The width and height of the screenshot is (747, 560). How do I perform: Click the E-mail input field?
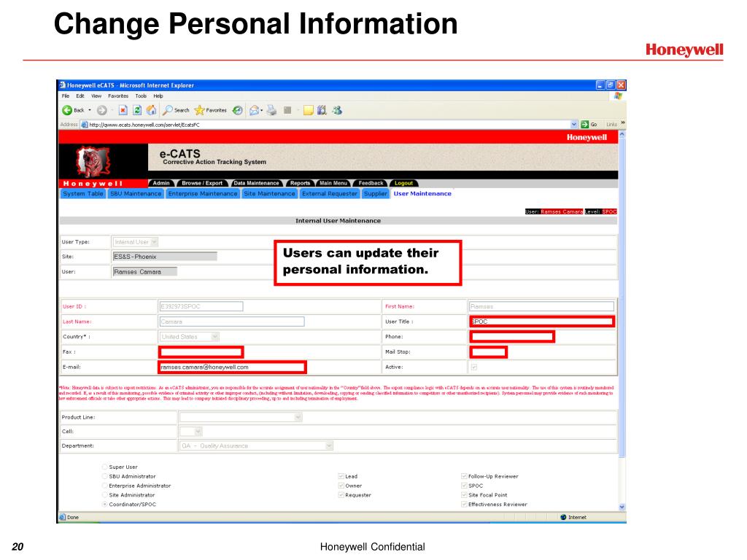(232, 367)
